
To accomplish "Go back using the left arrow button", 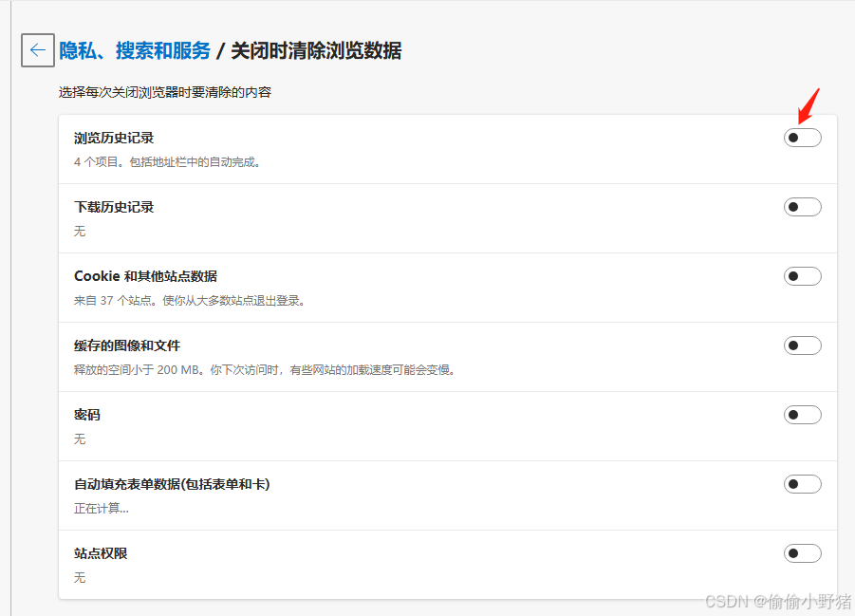I will (x=38, y=50).
